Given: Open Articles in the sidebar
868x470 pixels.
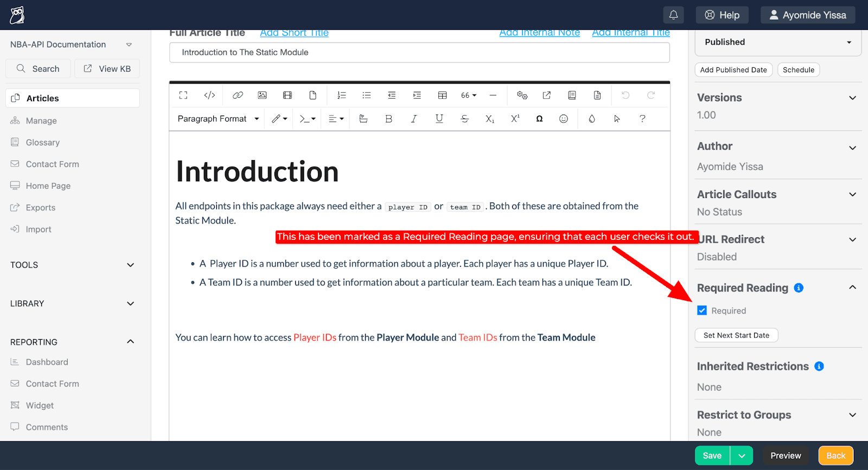Looking at the screenshot, I should [73, 98].
